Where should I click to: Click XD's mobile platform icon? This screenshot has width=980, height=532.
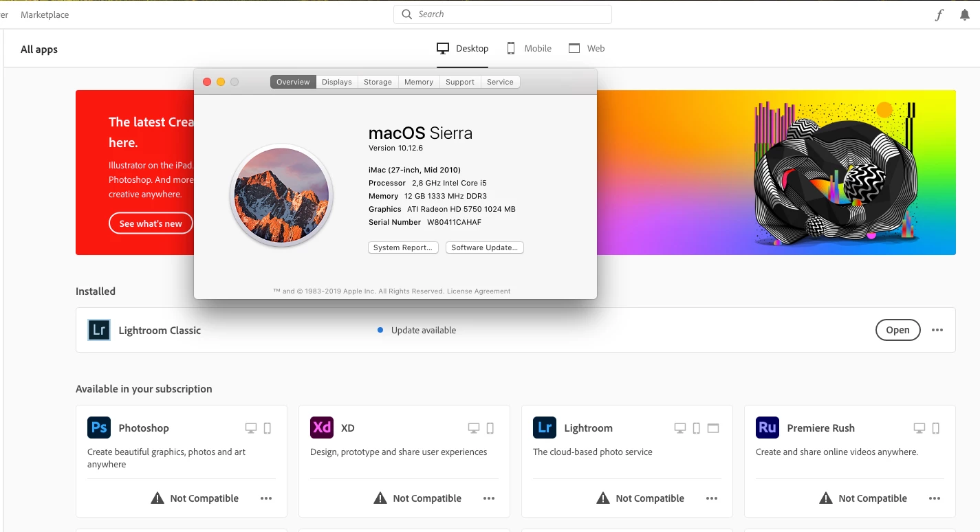coord(490,428)
